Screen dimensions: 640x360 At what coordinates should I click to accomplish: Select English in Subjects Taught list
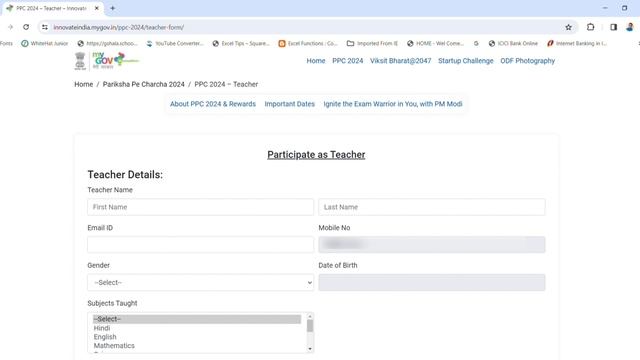[197, 337]
